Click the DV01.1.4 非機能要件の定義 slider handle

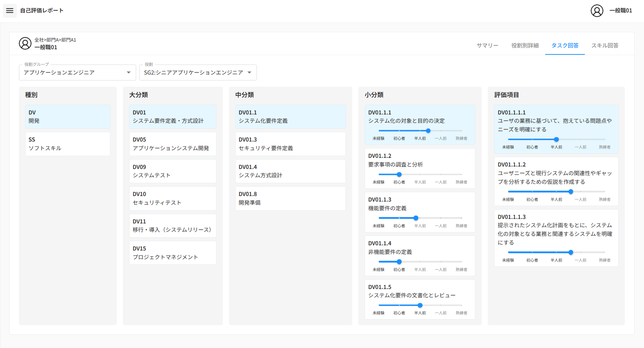coord(399,262)
